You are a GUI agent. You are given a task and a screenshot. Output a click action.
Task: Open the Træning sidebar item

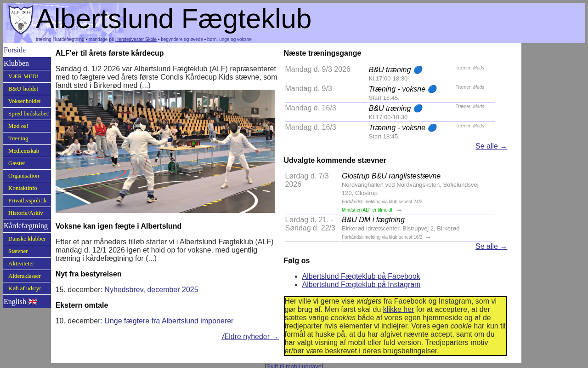pyautogui.click(x=27, y=138)
